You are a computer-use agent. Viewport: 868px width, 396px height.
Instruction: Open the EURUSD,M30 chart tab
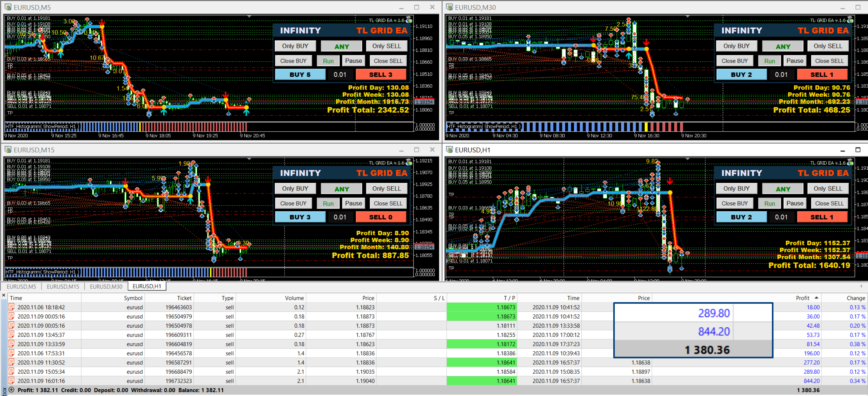[x=106, y=286]
